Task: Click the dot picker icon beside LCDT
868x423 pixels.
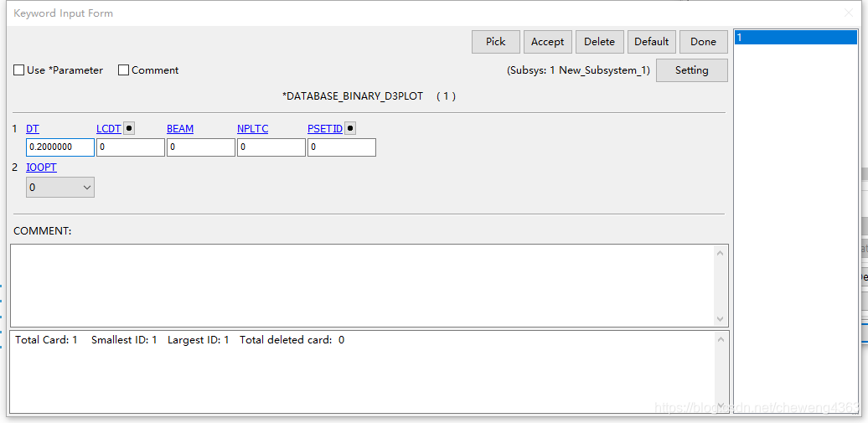Action: (128, 128)
